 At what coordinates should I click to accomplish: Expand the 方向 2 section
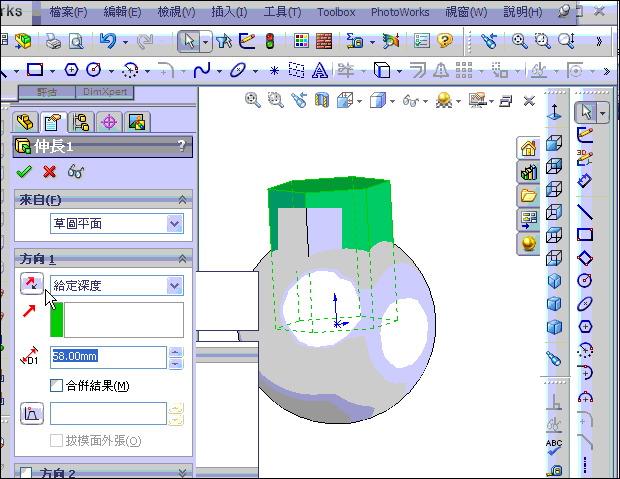click(x=182, y=473)
